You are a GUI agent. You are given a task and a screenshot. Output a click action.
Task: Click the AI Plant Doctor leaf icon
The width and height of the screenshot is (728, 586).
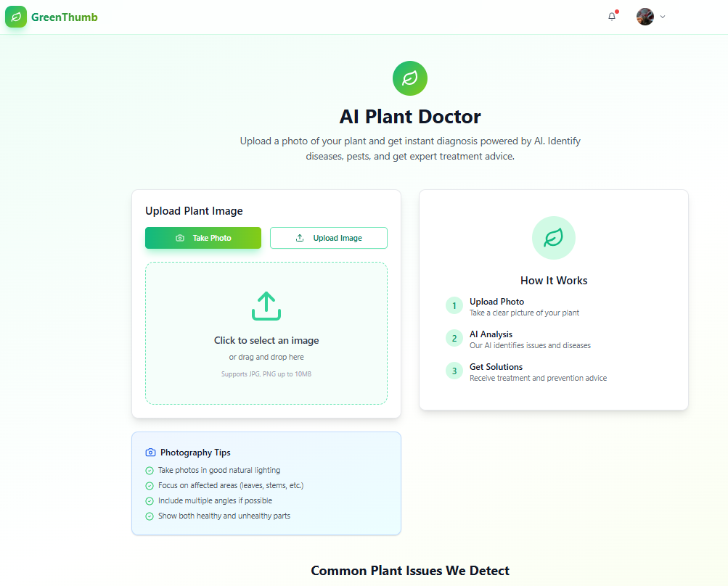coord(409,78)
